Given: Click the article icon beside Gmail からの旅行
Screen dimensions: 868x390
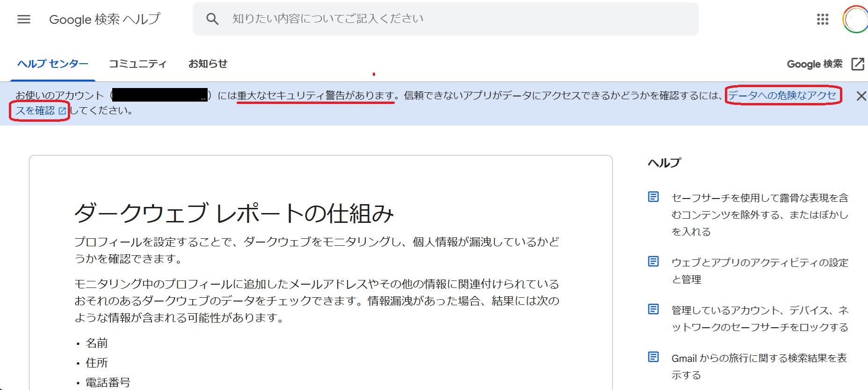Looking at the screenshot, I should point(653,357).
